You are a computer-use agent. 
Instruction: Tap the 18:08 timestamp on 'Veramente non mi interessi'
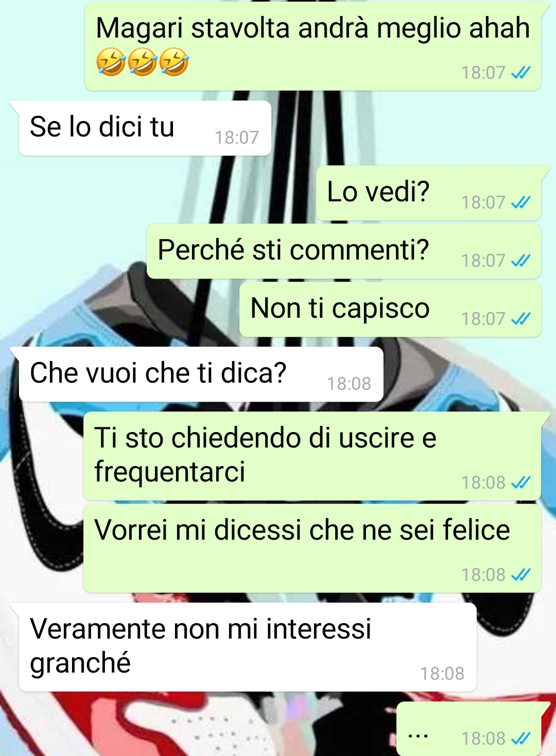coord(442,674)
